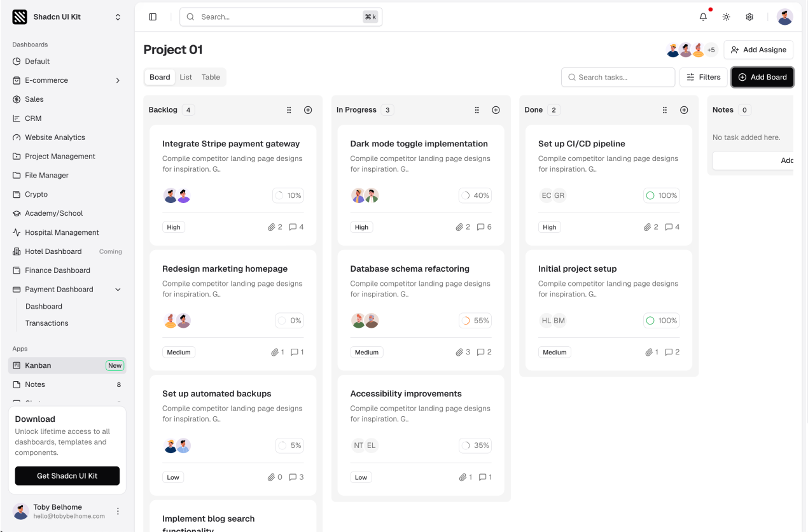Image resolution: width=808 pixels, height=532 pixels.
Task: Add a task to Backlog column plus icon
Action: click(308, 110)
